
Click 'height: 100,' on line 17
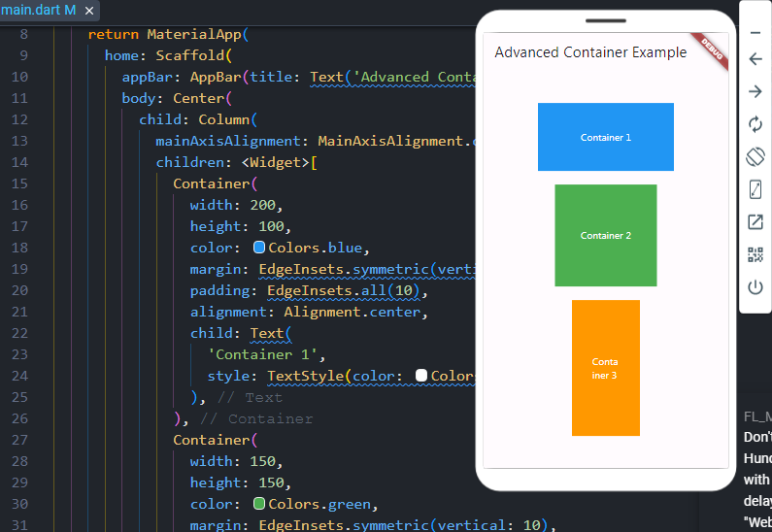point(241,226)
